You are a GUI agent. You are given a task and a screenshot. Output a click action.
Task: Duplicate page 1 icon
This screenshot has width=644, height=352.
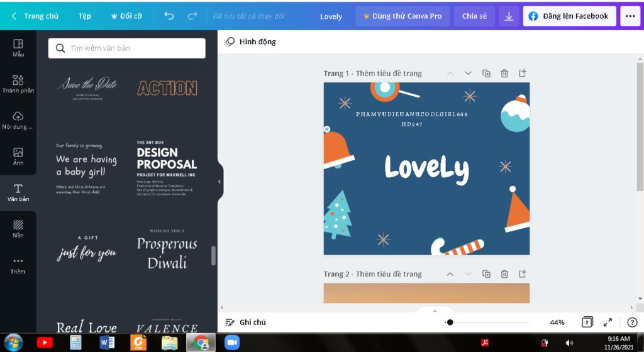[486, 73]
